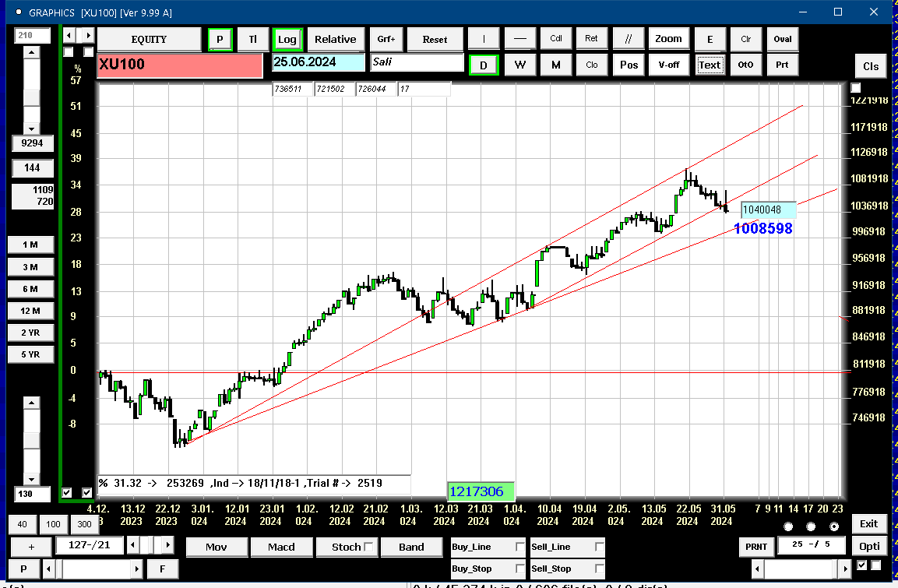
Task: Enable the Buy_Line checkbox
Action: (x=520, y=547)
